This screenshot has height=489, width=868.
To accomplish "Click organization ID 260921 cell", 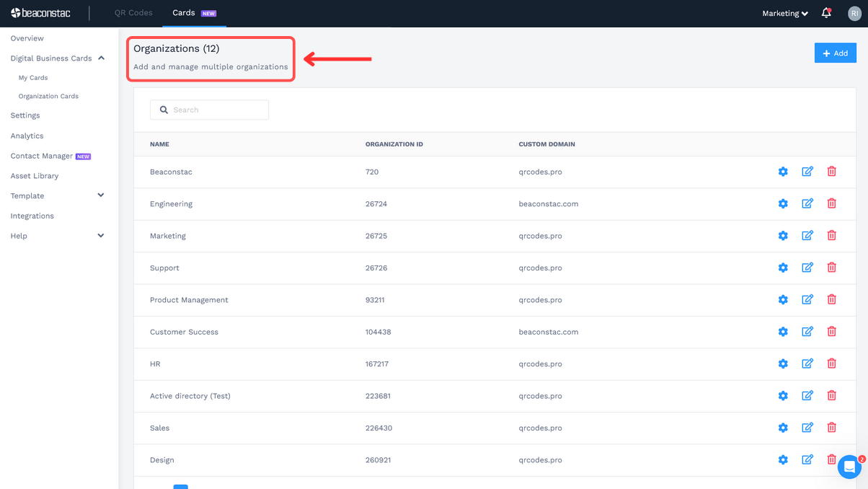I will click(378, 460).
